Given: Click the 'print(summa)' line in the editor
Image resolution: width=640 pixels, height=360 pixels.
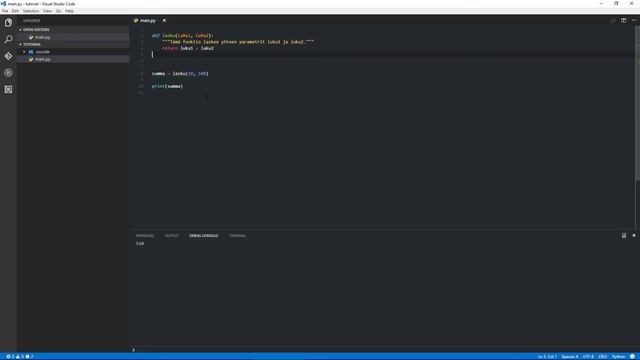Looking at the screenshot, I should point(167,86).
